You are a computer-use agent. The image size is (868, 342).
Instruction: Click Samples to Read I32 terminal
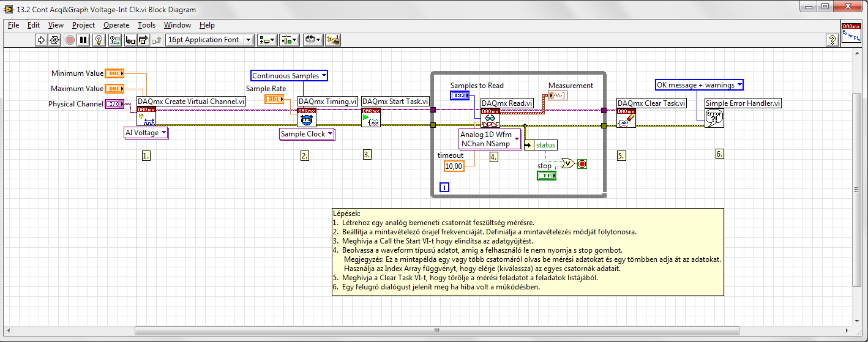[x=460, y=95]
